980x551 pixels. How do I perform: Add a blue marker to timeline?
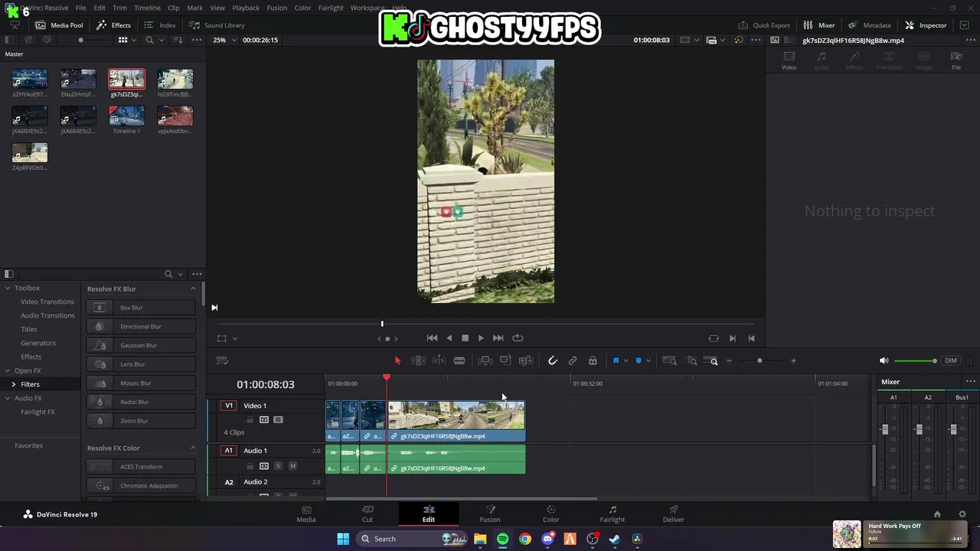pyautogui.click(x=639, y=360)
